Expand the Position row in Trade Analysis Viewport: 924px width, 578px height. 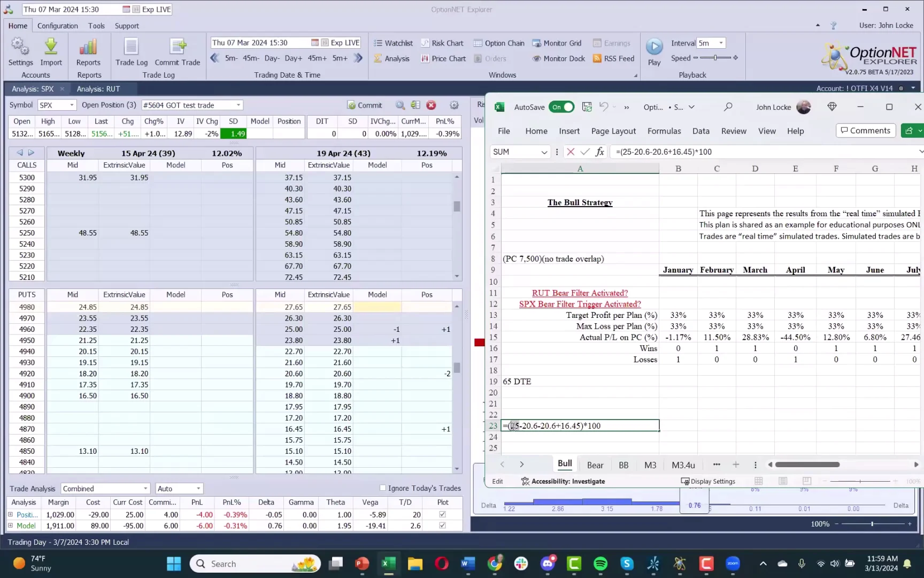click(10, 514)
